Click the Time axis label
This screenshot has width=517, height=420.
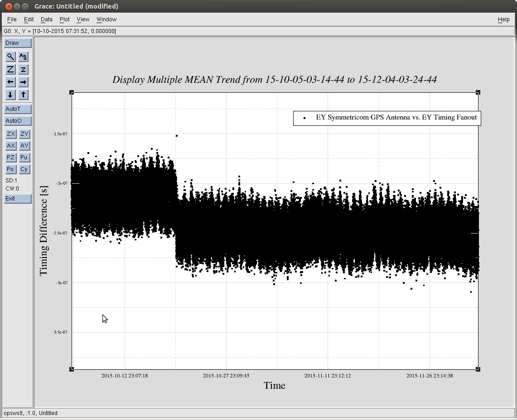274,386
